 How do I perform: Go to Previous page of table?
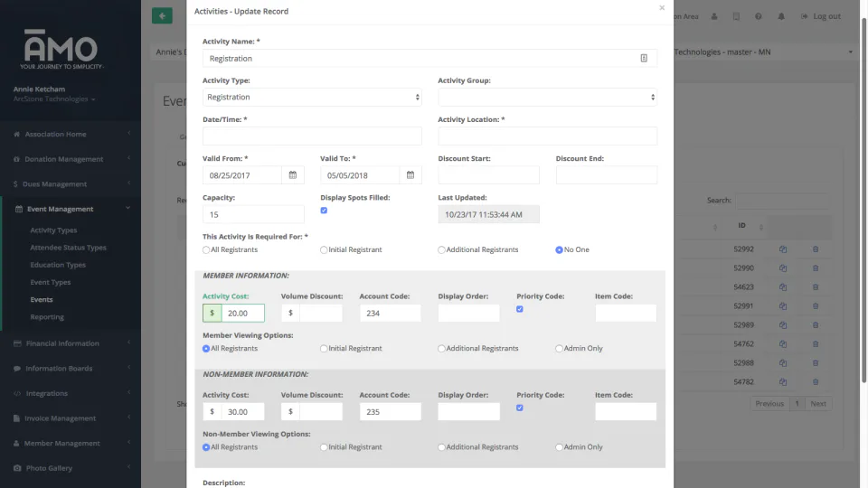(x=769, y=403)
